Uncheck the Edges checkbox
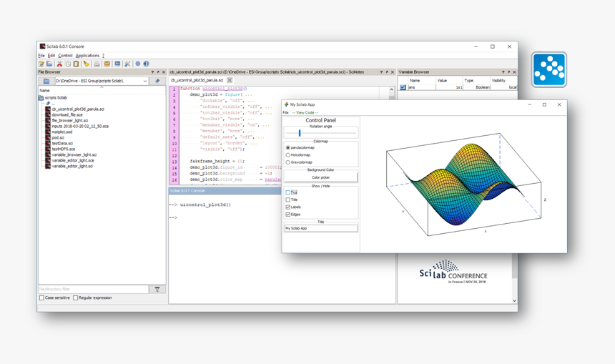Screen dimensions: 615x364 (288, 215)
